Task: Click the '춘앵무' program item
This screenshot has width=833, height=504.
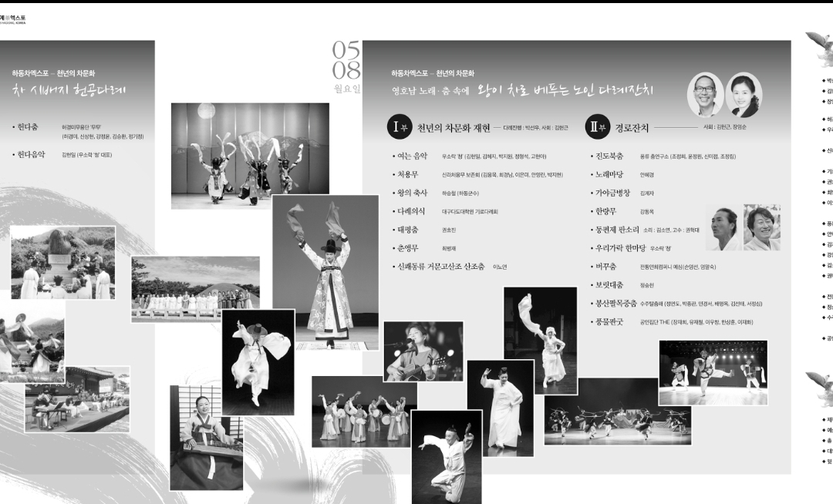Action: (408, 247)
